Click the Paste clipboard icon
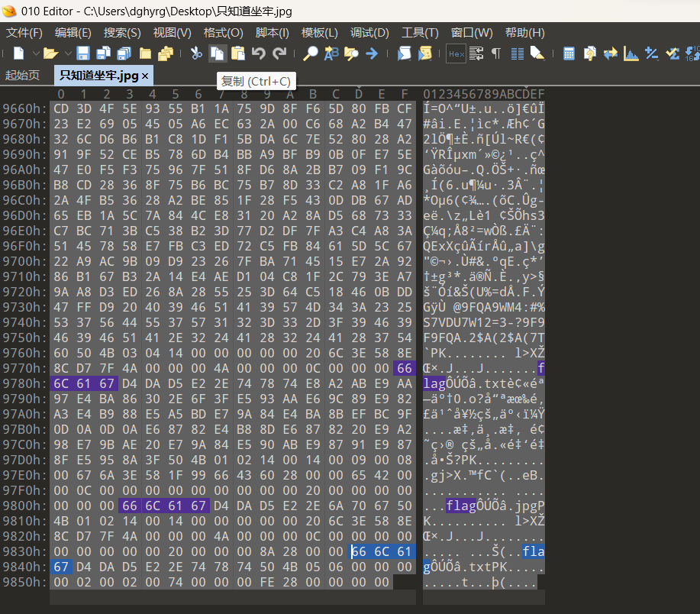700x614 pixels. (238, 53)
